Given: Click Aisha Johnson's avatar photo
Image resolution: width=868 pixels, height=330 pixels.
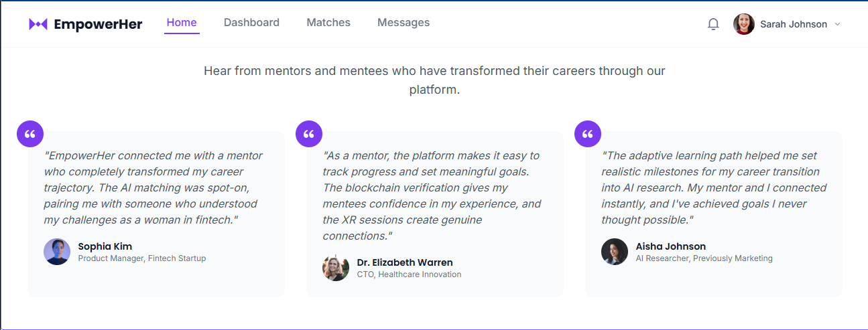Looking at the screenshot, I should point(615,252).
